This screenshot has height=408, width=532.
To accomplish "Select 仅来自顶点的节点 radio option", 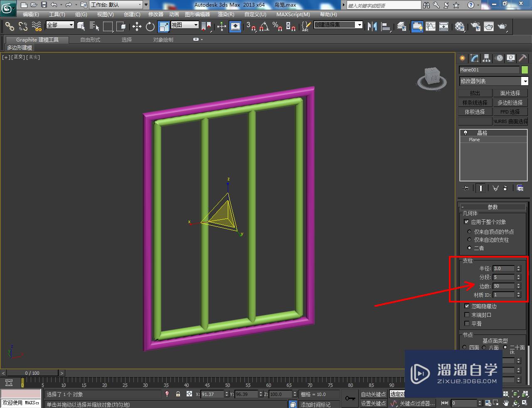I will 470,232.
